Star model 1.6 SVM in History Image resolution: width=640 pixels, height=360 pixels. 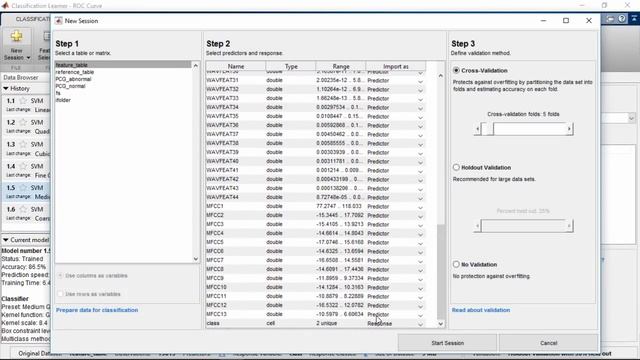(x=23, y=209)
